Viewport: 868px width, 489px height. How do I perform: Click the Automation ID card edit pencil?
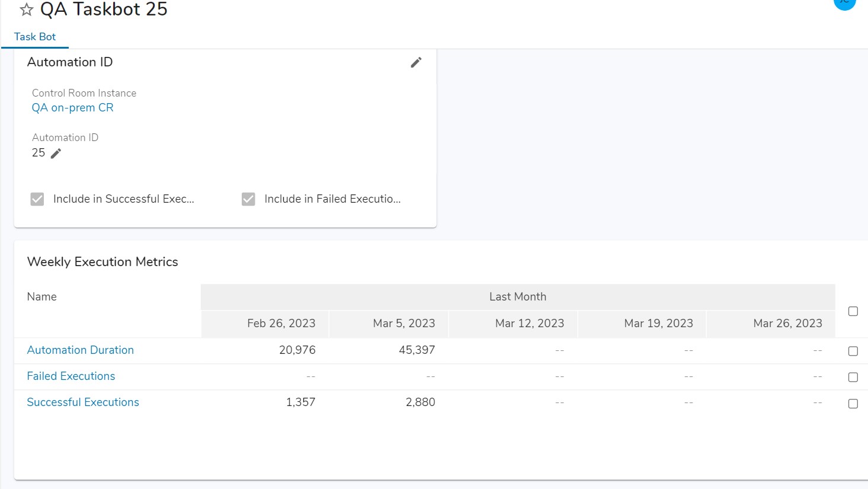pos(416,62)
